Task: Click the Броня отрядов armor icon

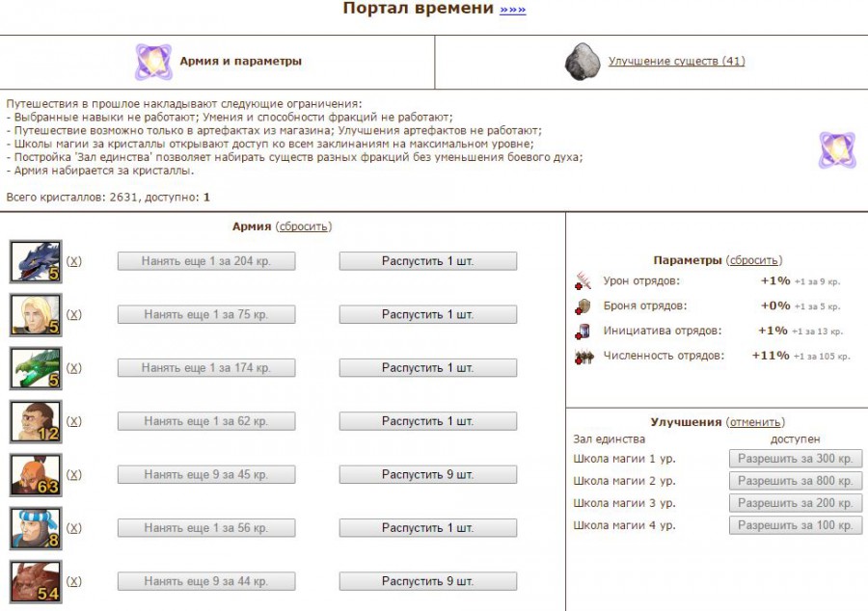Action: (583, 305)
